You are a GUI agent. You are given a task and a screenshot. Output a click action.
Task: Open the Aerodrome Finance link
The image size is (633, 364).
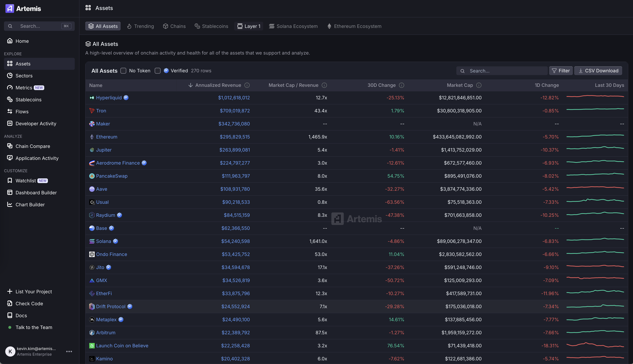(x=118, y=163)
